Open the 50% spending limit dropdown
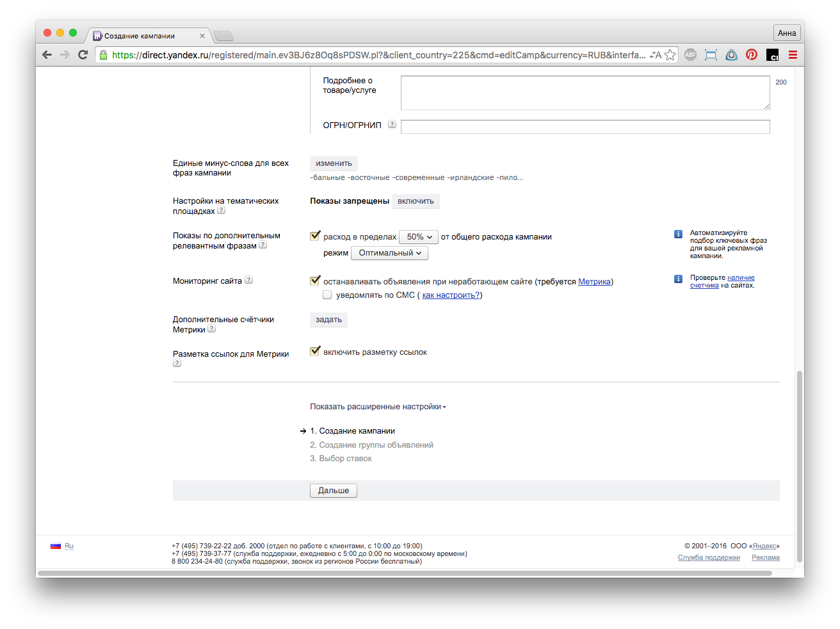 point(418,237)
